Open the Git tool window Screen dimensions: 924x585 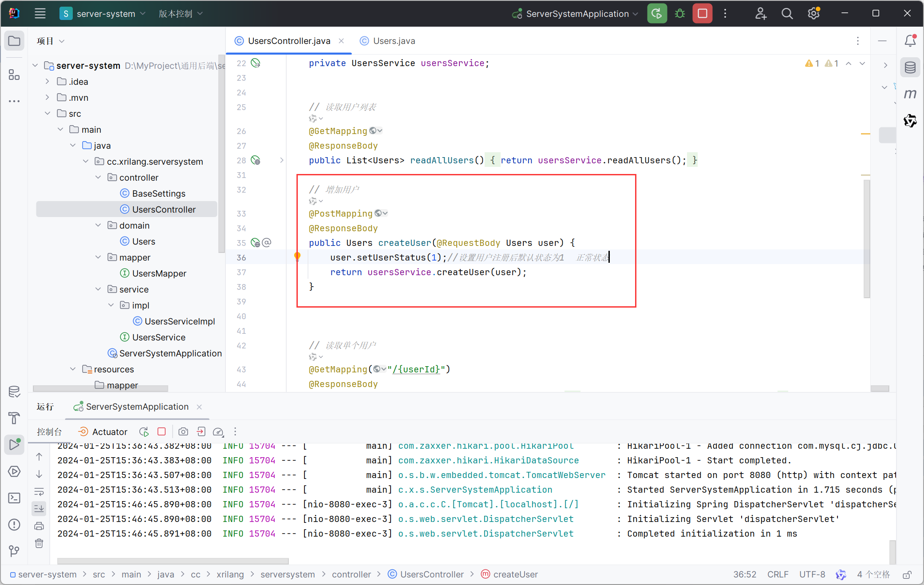pyautogui.click(x=14, y=551)
